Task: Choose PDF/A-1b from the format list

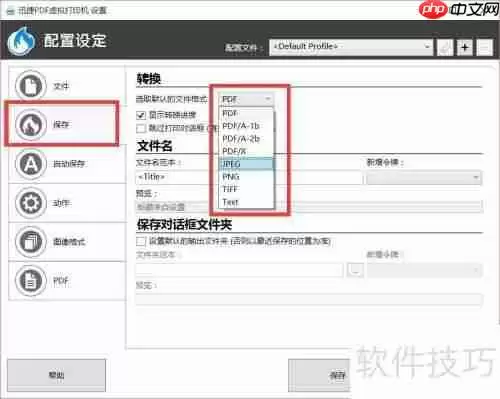Action: point(246,126)
